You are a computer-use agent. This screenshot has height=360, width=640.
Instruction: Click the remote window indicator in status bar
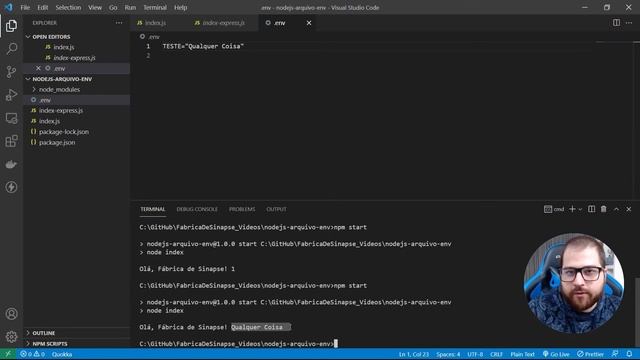(x=8, y=354)
